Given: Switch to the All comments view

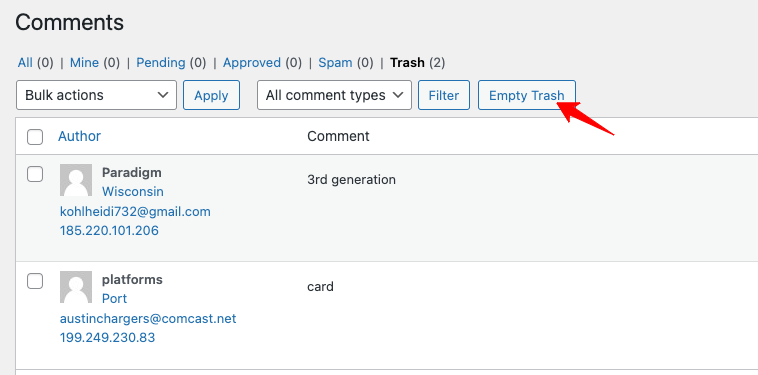Looking at the screenshot, I should 25,63.
